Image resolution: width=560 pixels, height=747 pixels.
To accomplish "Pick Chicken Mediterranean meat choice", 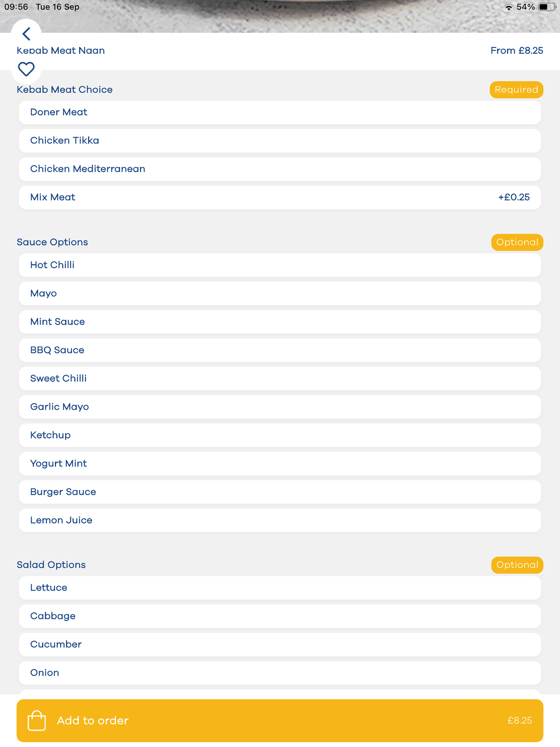I will click(280, 169).
